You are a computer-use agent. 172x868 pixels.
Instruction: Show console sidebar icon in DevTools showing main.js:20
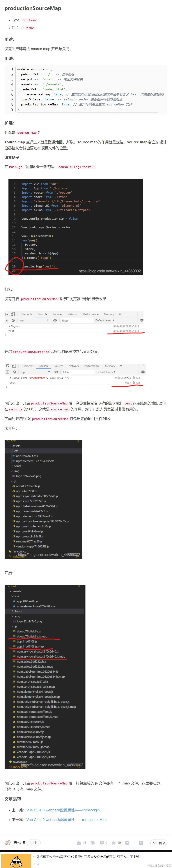[x=8, y=372]
